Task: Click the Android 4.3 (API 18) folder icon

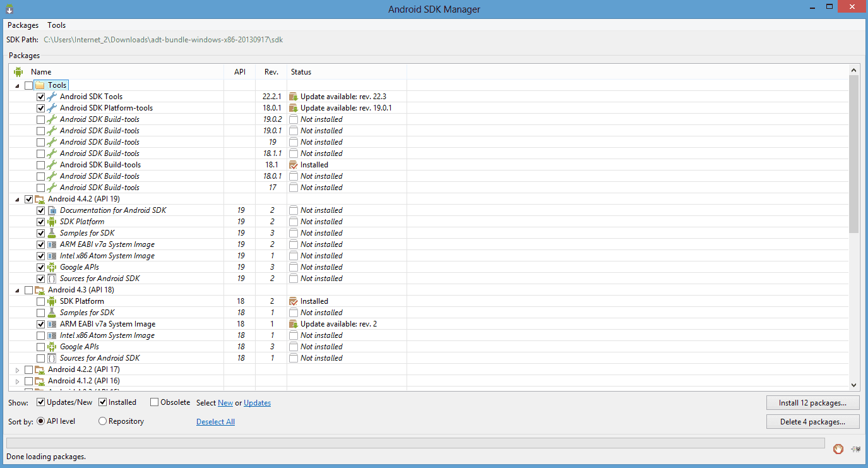Action: point(40,290)
